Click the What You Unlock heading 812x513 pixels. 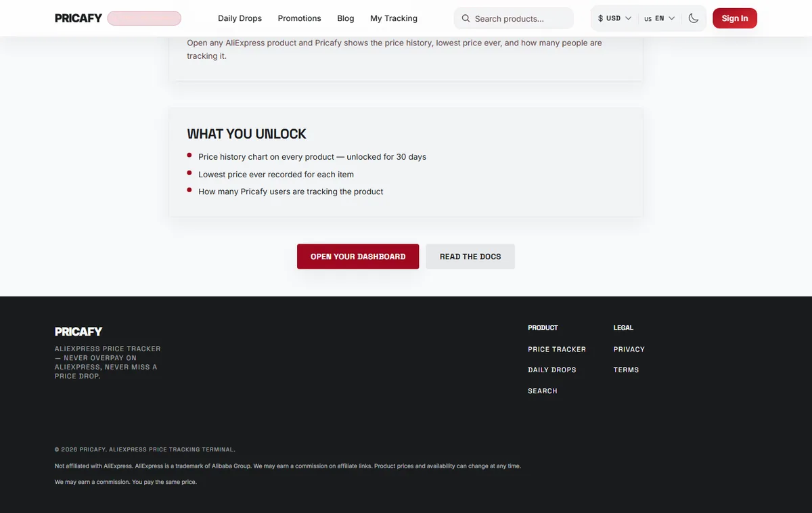[247, 134]
